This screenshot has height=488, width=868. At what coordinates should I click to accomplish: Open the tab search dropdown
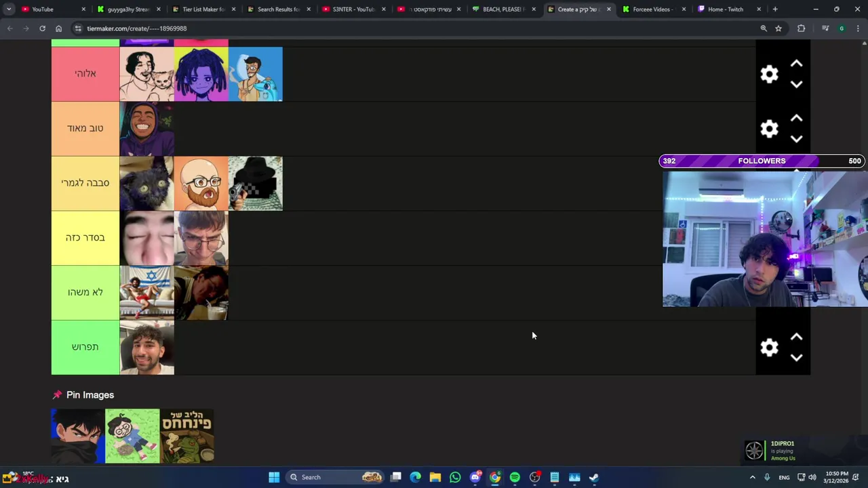(8, 9)
